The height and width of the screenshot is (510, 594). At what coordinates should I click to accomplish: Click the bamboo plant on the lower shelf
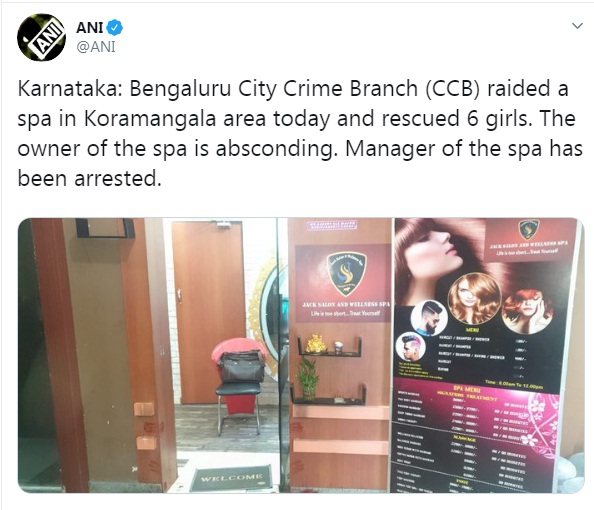click(308, 379)
